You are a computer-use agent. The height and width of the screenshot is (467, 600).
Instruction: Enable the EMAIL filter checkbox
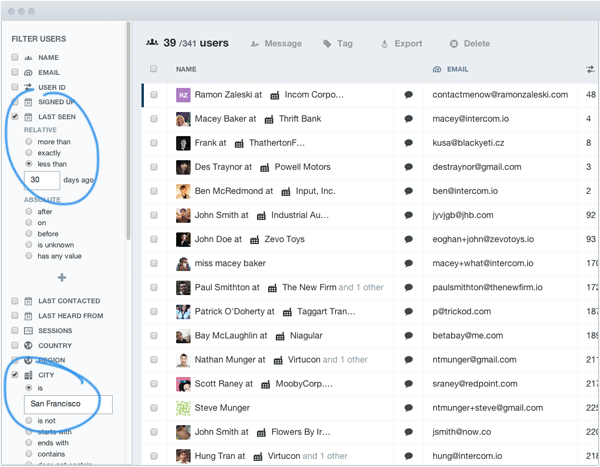pos(15,72)
